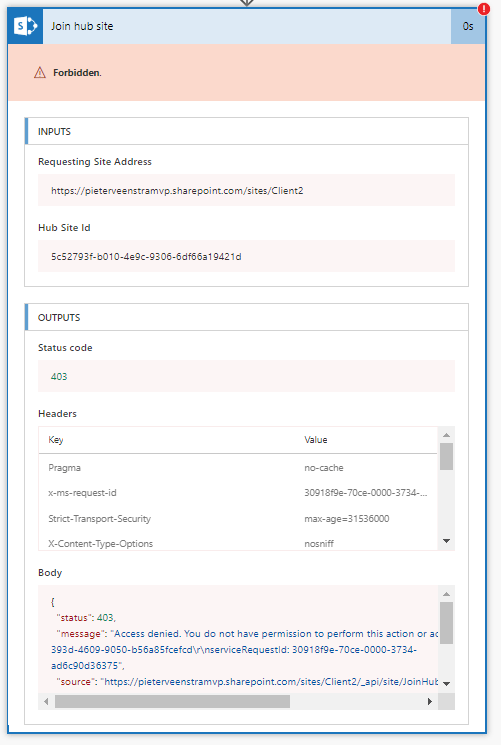The image size is (501, 745).
Task: Click Body panel scroll up arrow
Action: [446, 594]
